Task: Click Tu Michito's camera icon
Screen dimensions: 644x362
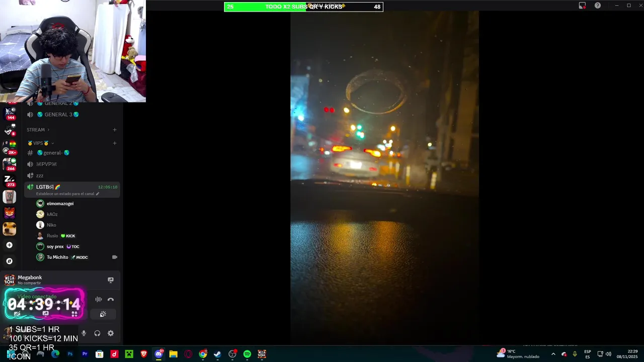Action: click(115, 257)
